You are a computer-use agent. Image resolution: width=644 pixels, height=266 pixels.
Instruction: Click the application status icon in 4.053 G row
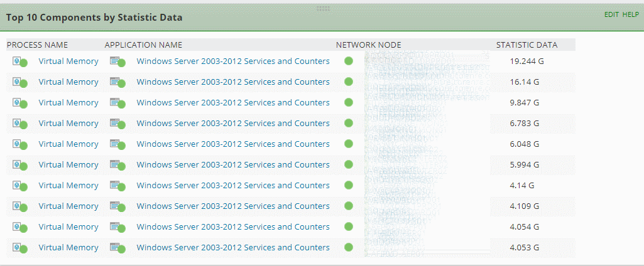coord(117,248)
